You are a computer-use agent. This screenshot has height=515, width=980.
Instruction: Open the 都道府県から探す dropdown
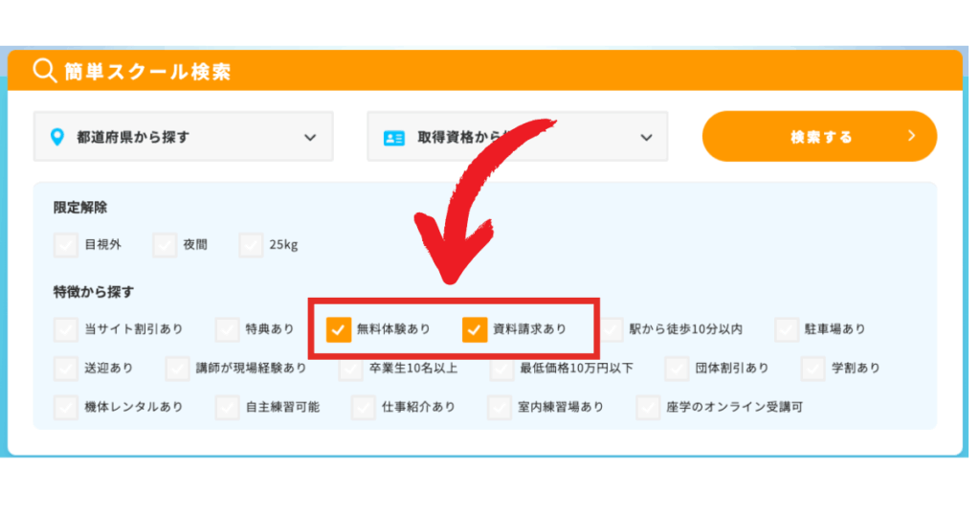point(183,137)
